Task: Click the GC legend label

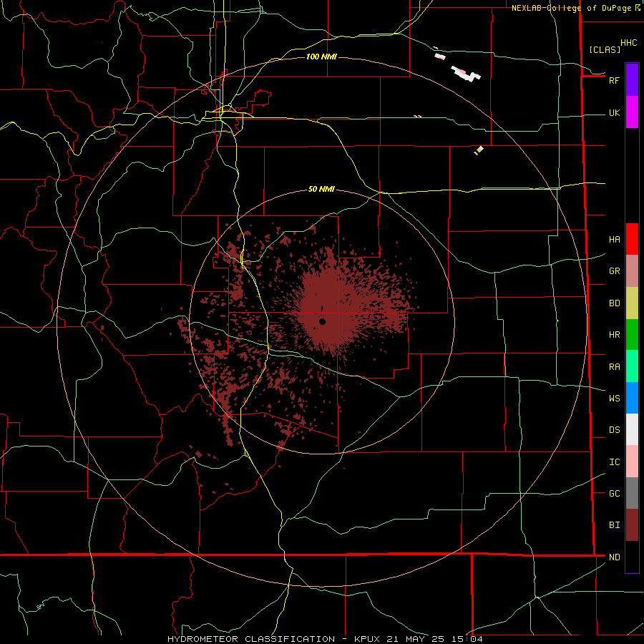Action: pos(614,494)
